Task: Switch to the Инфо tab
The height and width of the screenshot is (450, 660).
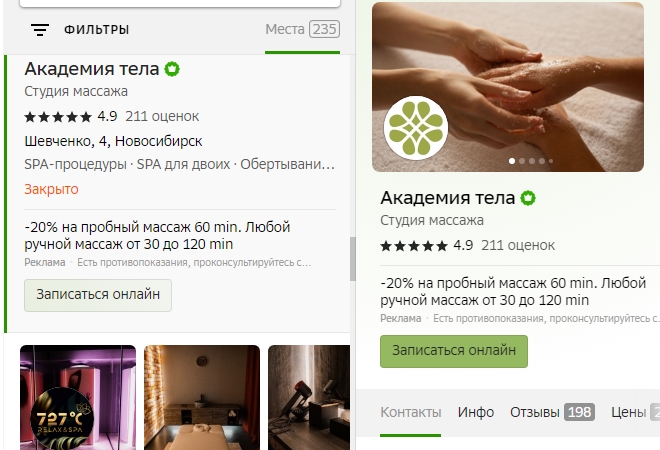Action: (x=476, y=412)
